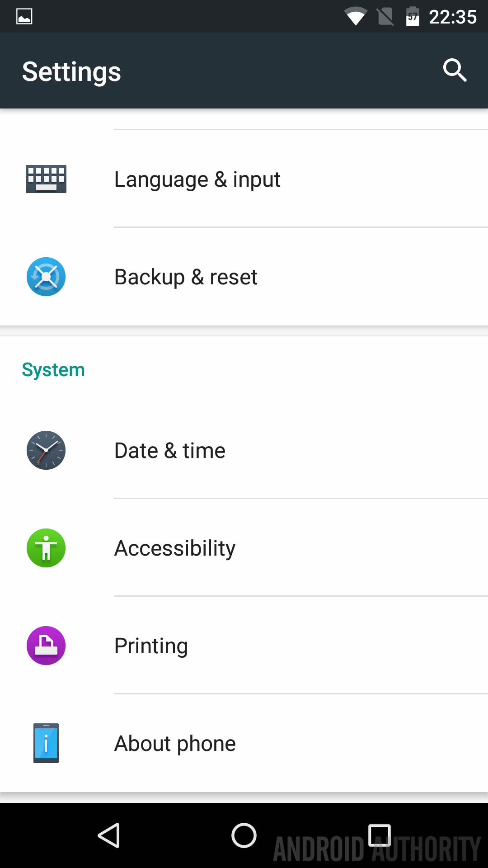Open Date & time settings
This screenshot has height=868, width=488.
[x=170, y=451]
